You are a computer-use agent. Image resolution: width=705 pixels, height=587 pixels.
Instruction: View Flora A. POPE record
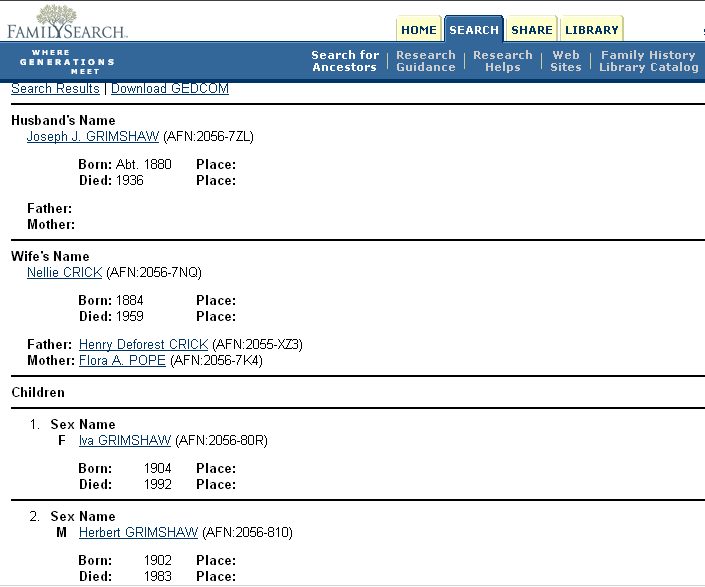[122, 360]
